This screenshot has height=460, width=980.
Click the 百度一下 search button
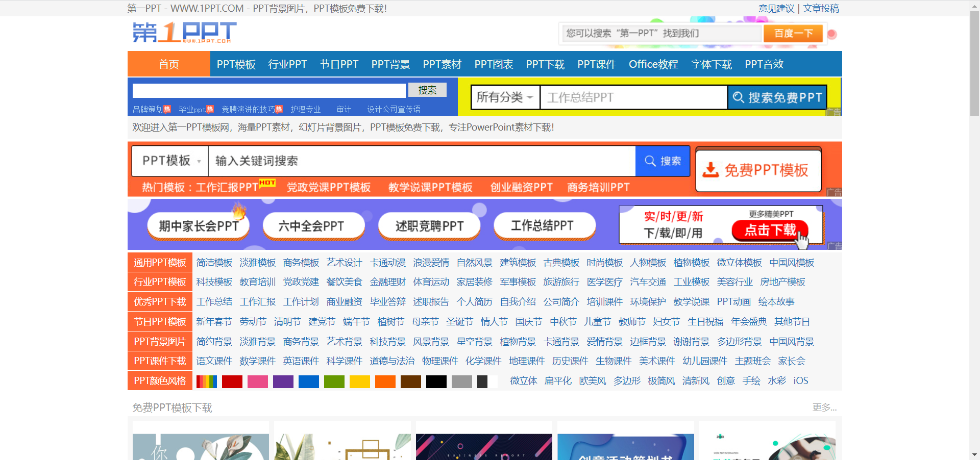pos(793,34)
